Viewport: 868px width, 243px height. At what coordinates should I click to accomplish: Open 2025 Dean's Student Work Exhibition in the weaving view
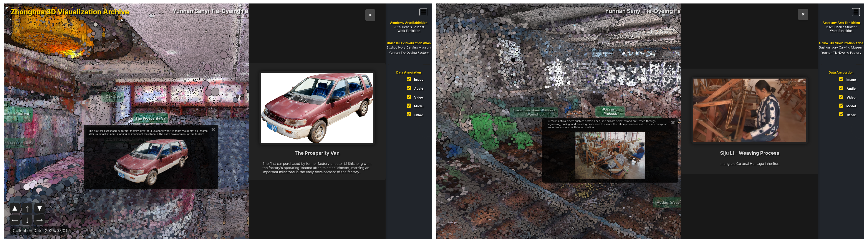tap(841, 29)
